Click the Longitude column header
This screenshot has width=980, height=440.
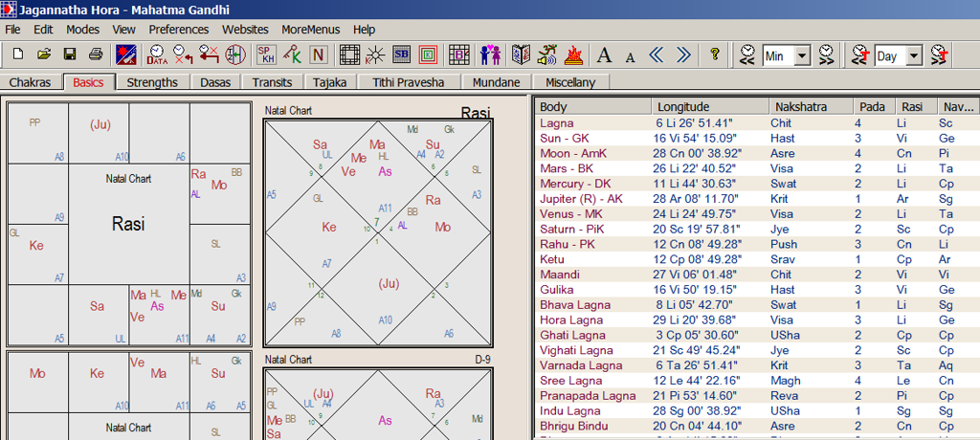(709, 106)
